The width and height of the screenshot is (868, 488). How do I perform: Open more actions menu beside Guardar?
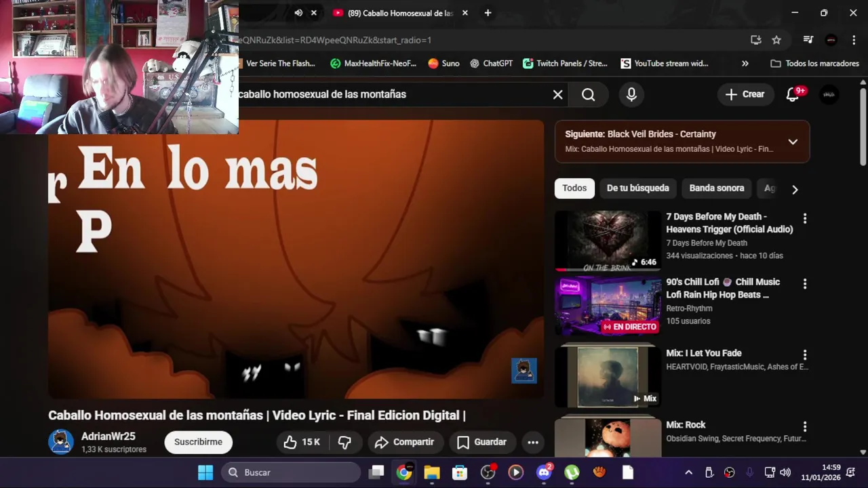pyautogui.click(x=533, y=442)
